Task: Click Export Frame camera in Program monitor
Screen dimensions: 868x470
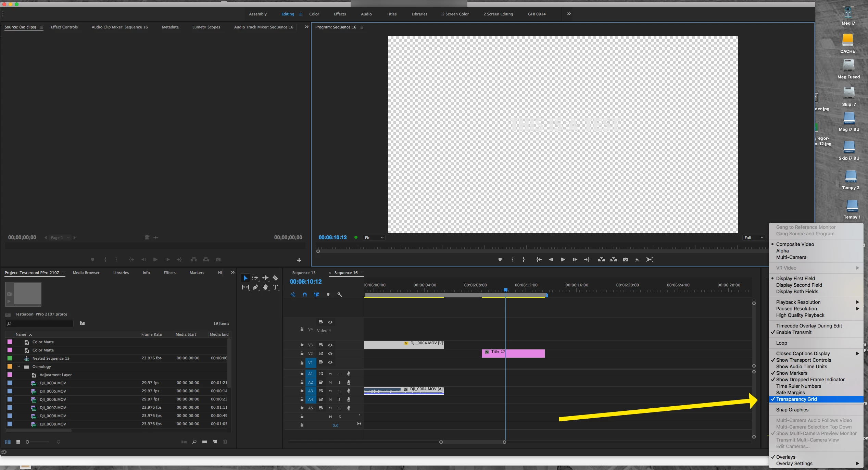Action: pos(626,260)
